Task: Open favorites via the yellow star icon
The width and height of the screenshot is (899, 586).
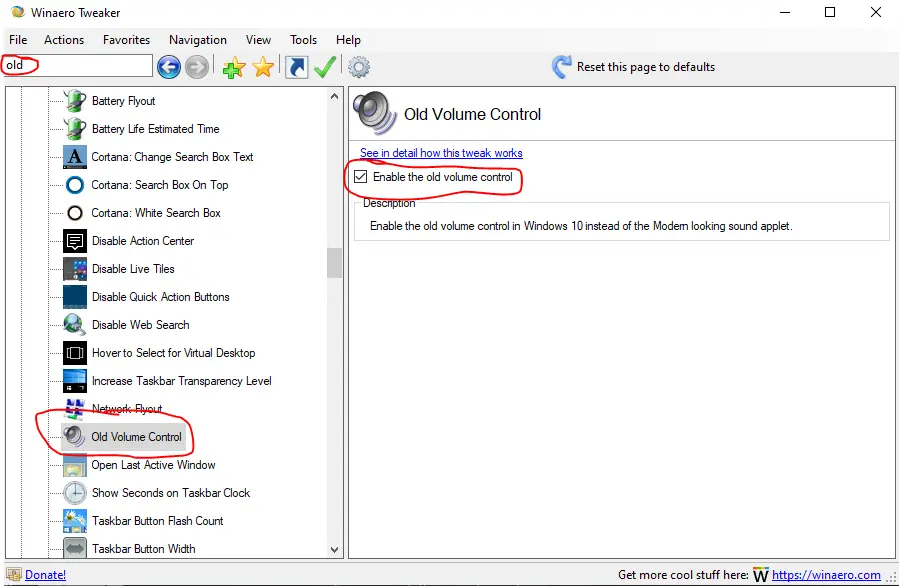Action: (263, 67)
